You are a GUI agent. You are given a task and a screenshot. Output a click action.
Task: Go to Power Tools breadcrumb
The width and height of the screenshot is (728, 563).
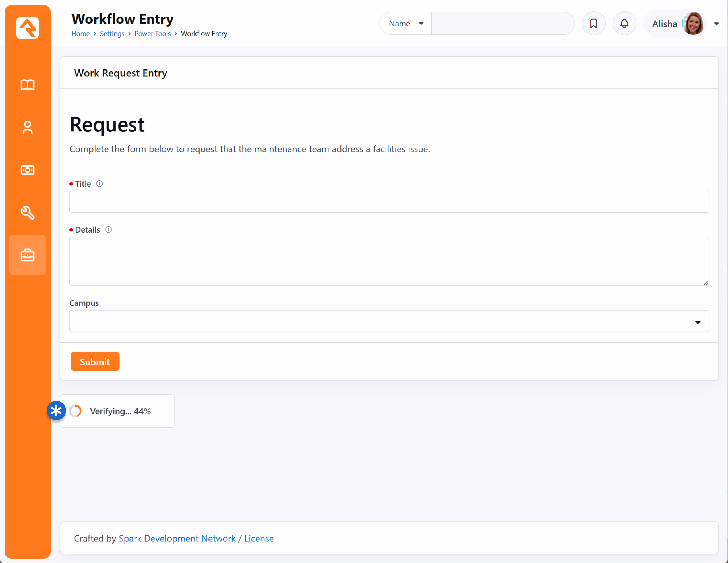coord(152,34)
